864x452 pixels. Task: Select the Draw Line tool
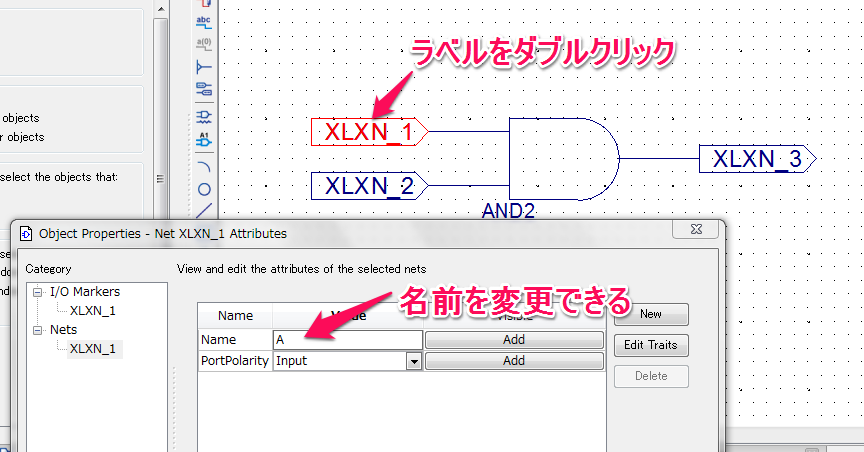[204, 210]
